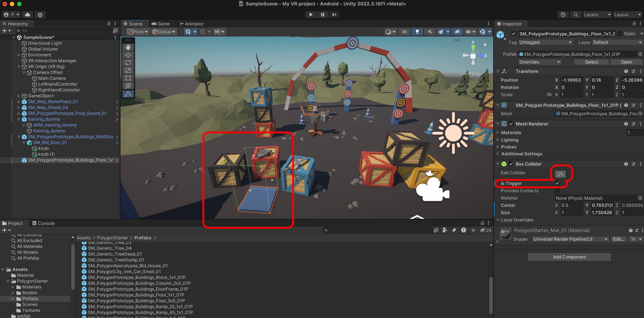Select the Hand tool in scene toolbar
Viewport: 644px width, 318px height.
[128, 47]
